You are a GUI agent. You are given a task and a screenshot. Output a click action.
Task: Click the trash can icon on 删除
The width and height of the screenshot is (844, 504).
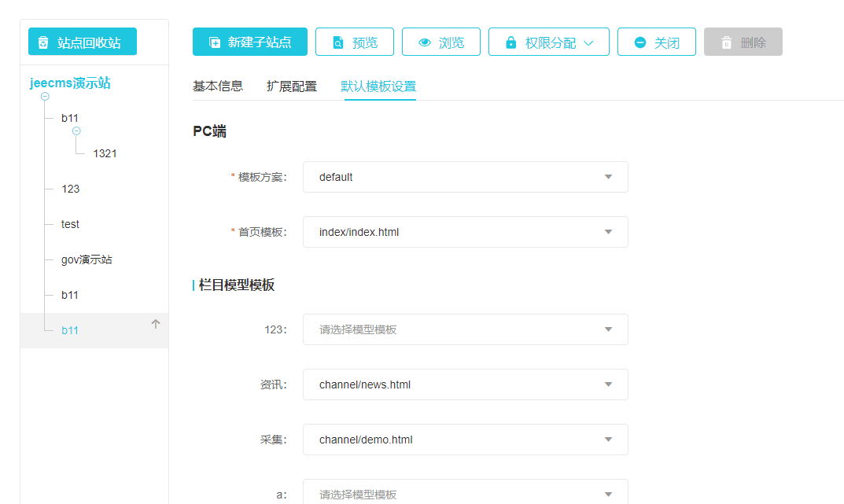pyautogui.click(x=727, y=42)
